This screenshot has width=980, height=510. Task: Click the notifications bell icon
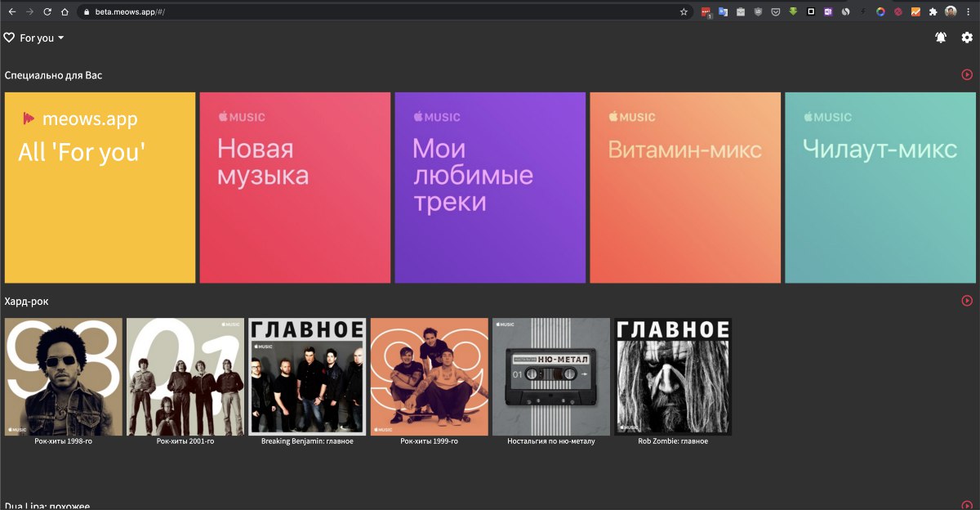pyautogui.click(x=942, y=38)
